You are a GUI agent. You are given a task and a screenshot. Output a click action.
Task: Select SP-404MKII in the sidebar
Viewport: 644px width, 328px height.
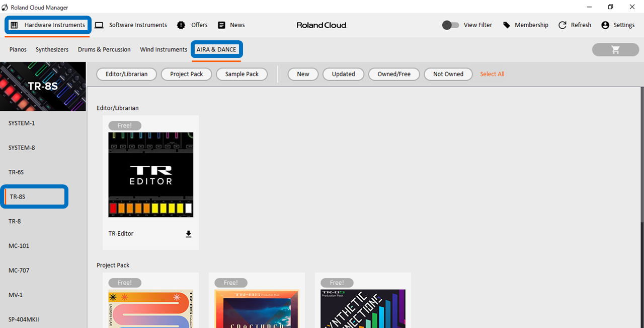click(43, 319)
